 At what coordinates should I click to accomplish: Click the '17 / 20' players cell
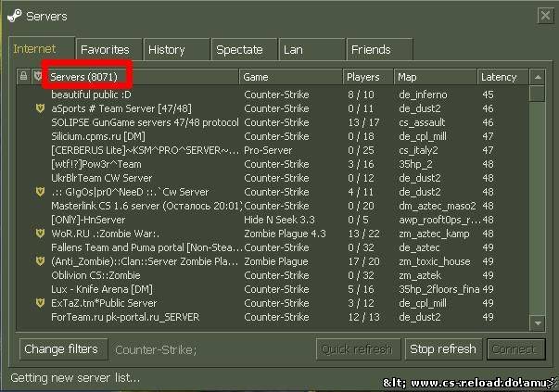tap(364, 261)
